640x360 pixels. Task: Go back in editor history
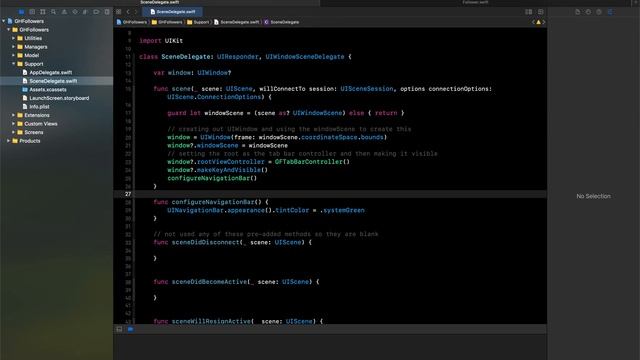coord(128,12)
